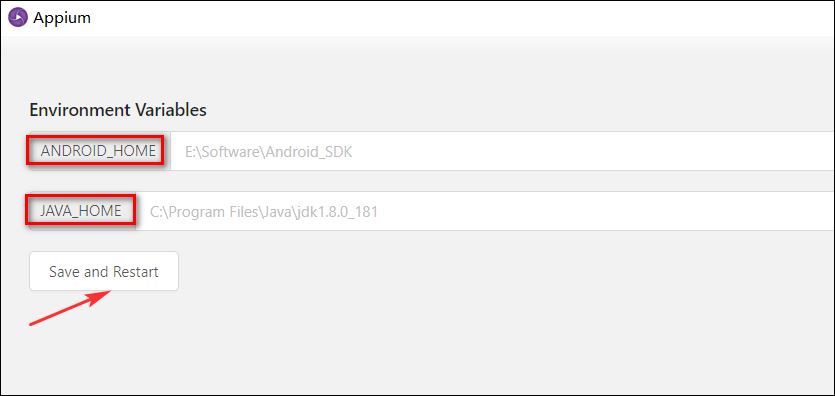
Task: Click the Appium window title text
Action: 62,18
